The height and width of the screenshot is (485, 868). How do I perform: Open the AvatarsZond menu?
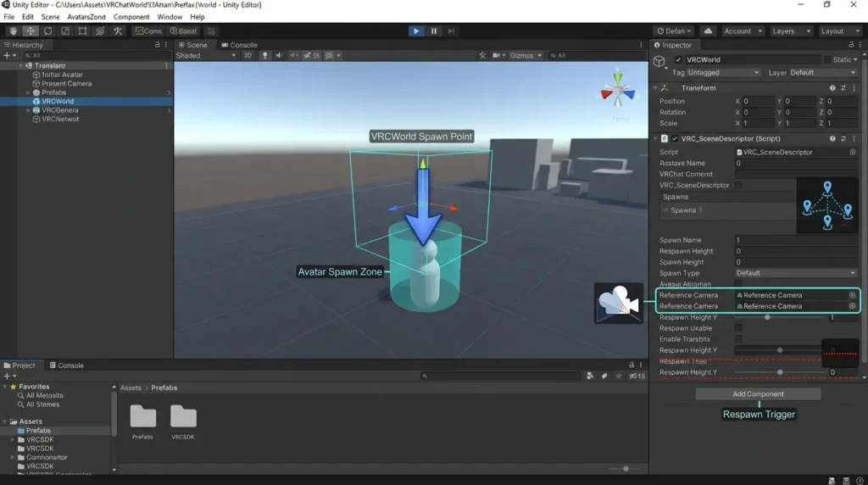click(86, 17)
